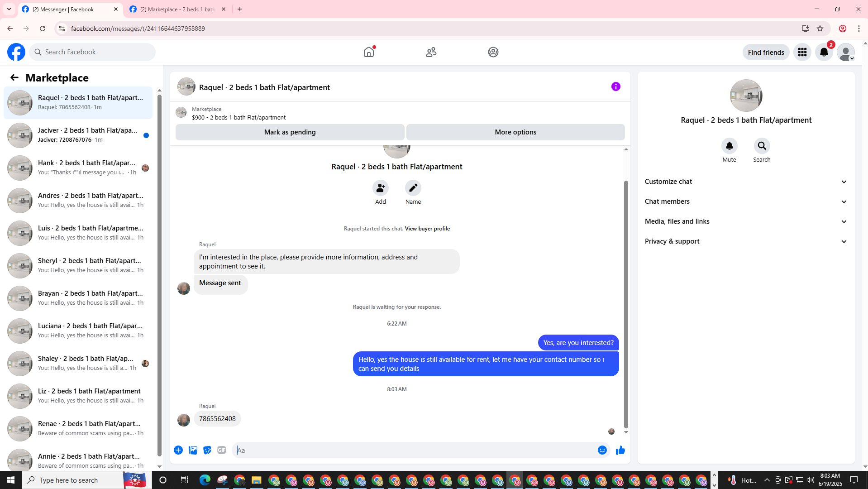The height and width of the screenshot is (489, 868).
Task: Go to the Home feed icon
Action: pos(369,52)
